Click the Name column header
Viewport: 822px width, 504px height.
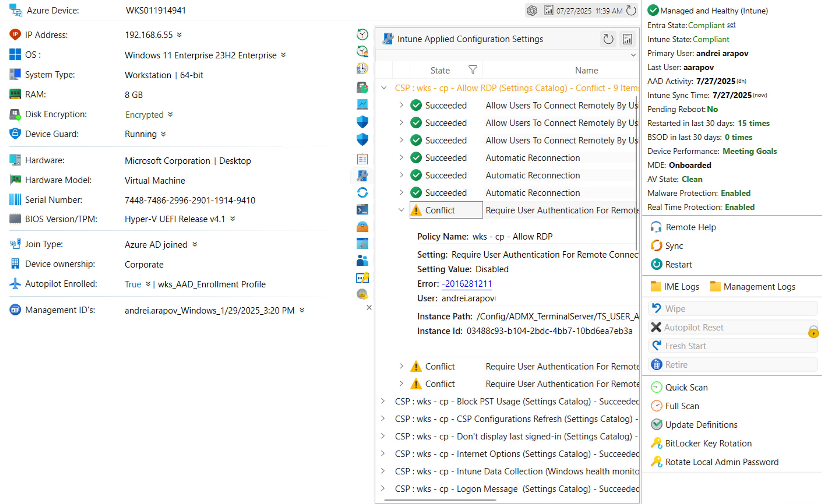coord(586,70)
